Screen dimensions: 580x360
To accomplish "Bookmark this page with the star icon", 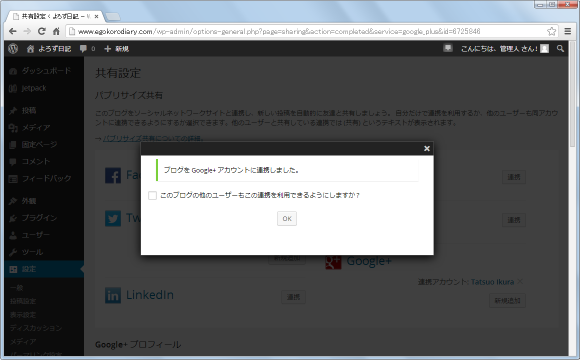I will point(552,31).
